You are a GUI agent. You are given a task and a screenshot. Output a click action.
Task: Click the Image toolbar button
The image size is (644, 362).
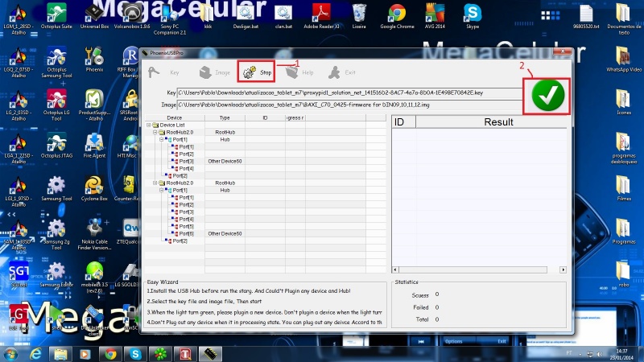[x=214, y=72]
